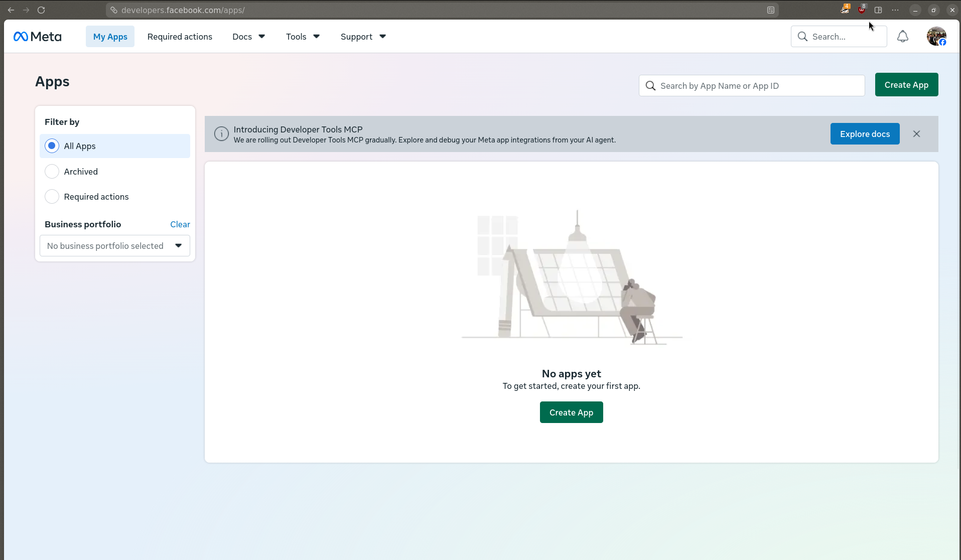The height and width of the screenshot is (560, 961).
Task: Dismiss the Developer Tools MCP banner
Action: click(x=916, y=134)
